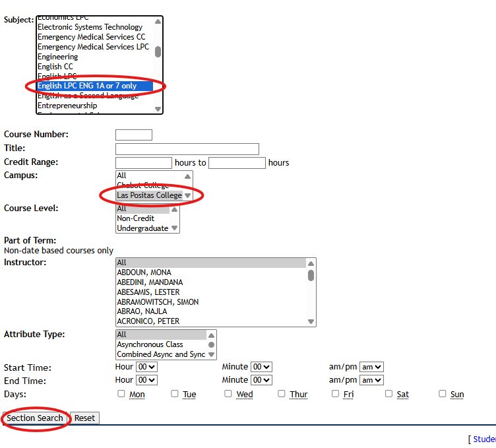Click Instructor list scroll down arrow
The height and width of the screenshot is (448, 496).
[311, 321]
